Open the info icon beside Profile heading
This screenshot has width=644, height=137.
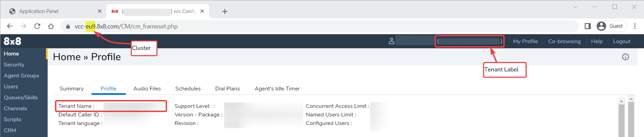point(625,57)
